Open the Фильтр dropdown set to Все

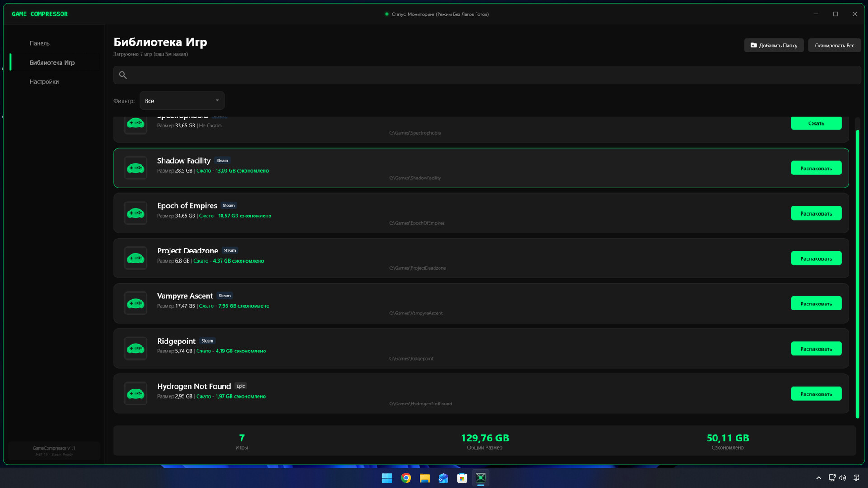pyautogui.click(x=181, y=101)
